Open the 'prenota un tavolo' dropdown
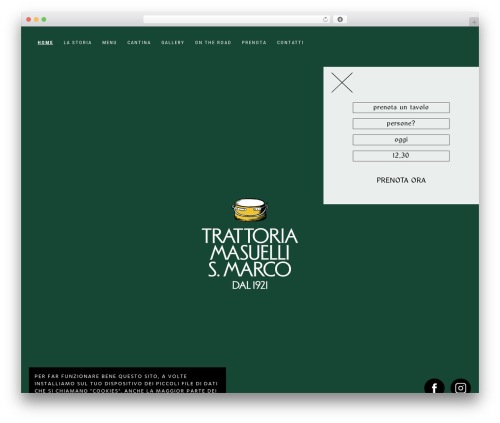The height and width of the screenshot is (423, 500). 401,107
